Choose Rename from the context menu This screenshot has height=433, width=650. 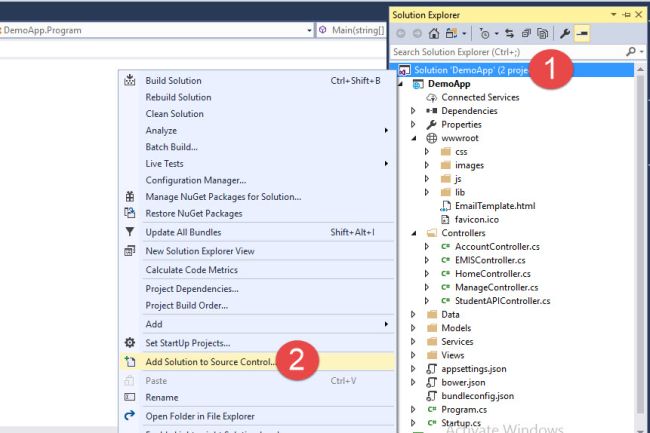257,397
